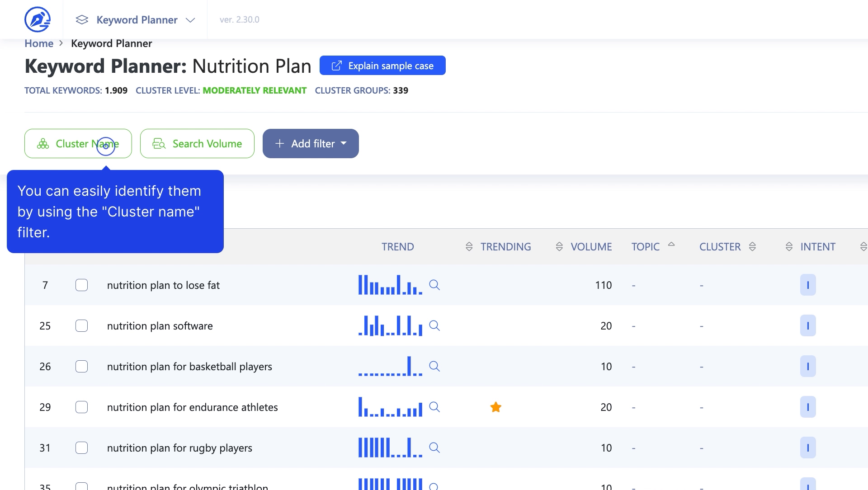This screenshot has height=490, width=868.
Task: Go to Home breadcrumb link
Action: coord(39,43)
